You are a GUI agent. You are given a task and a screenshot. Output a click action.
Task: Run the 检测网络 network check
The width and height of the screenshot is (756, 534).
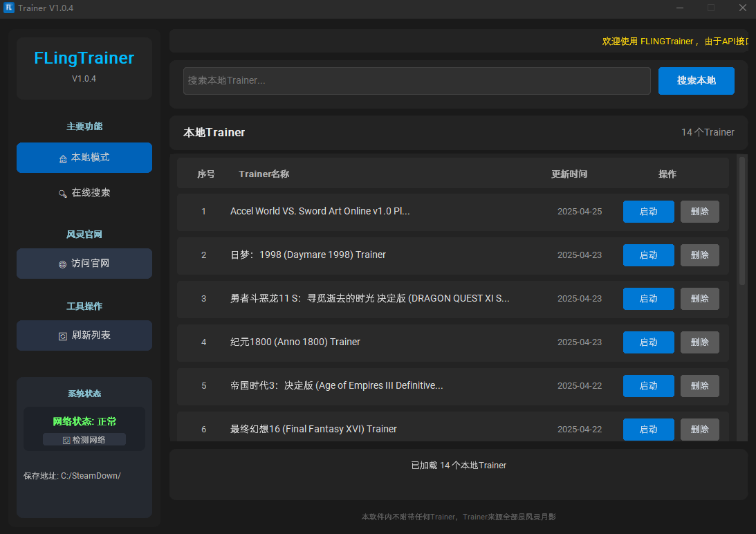pos(84,439)
